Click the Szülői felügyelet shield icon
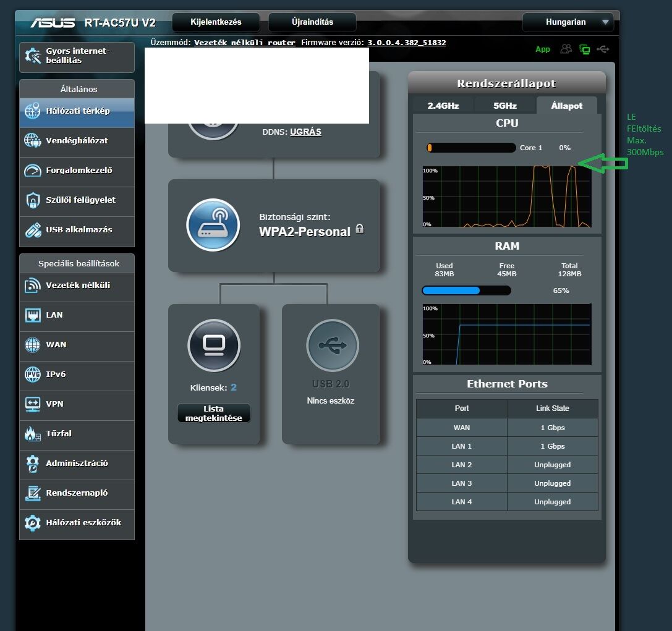672x631 pixels. pyautogui.click(x=33, y=200)
